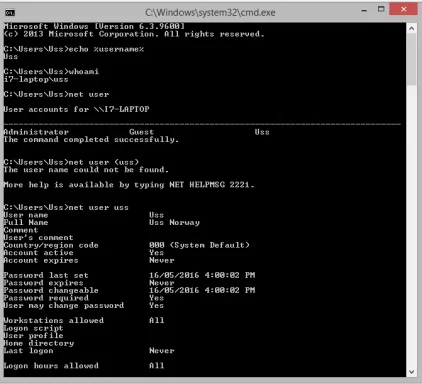Click the 'echo %username%' command line
Viewport: 422px width, 384px height.
click(74, 49)
